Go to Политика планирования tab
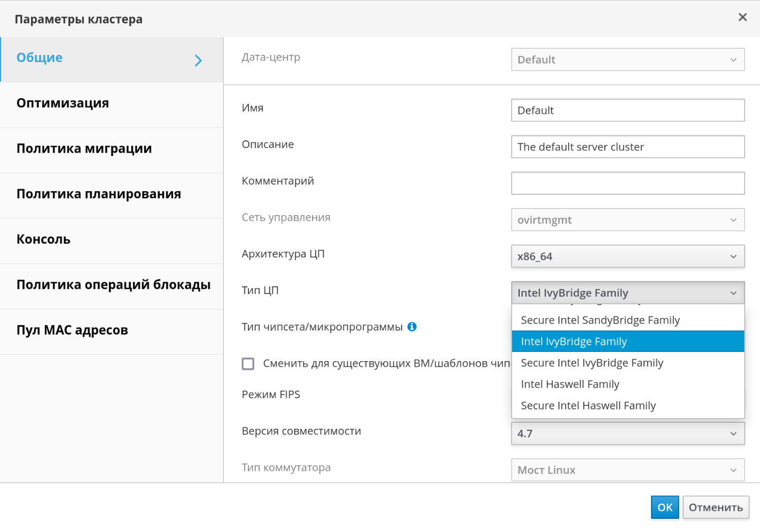The height and width of the screenshot is (532, 760). coord(99,194)
